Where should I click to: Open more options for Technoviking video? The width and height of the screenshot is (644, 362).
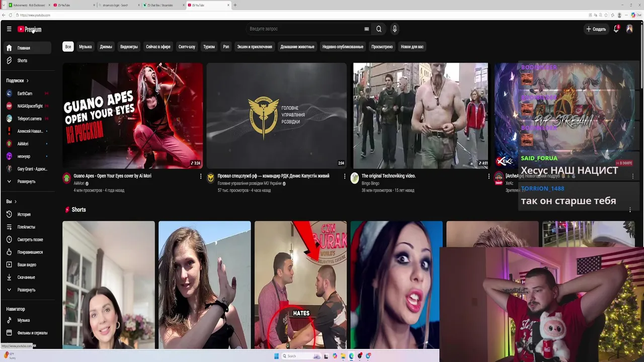click(489, 176)
